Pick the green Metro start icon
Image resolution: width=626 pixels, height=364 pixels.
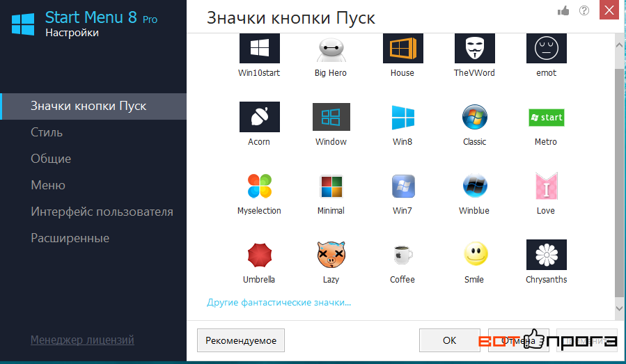pos(546,118)
